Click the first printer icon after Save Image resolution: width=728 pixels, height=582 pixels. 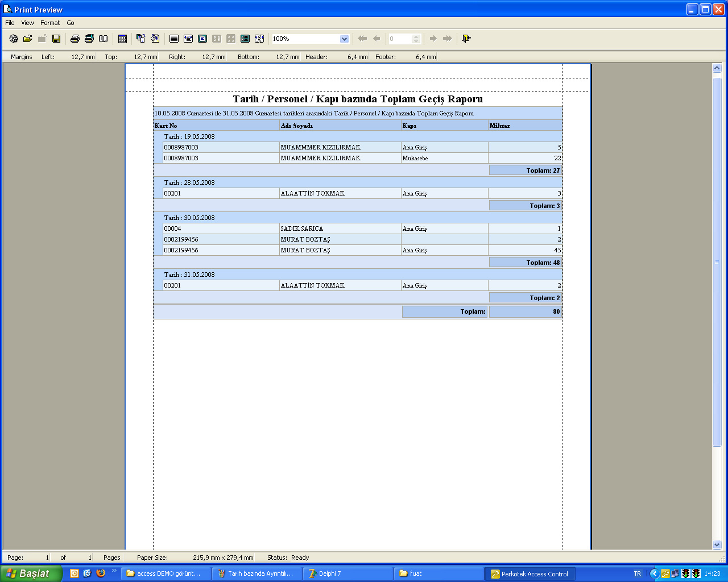(x=75, y=39)
